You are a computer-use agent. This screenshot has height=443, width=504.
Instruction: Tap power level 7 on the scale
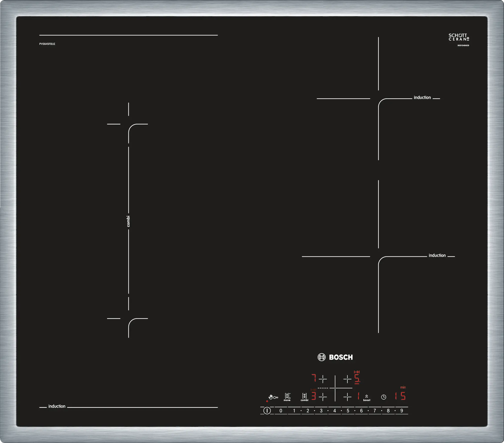pyautogui.click(x=375, y=411)
